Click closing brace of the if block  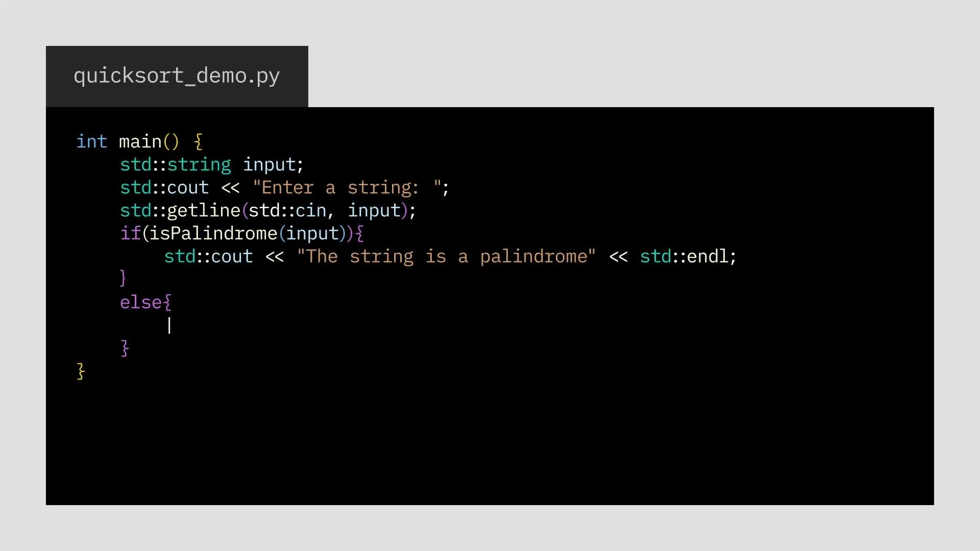(123, 279)
